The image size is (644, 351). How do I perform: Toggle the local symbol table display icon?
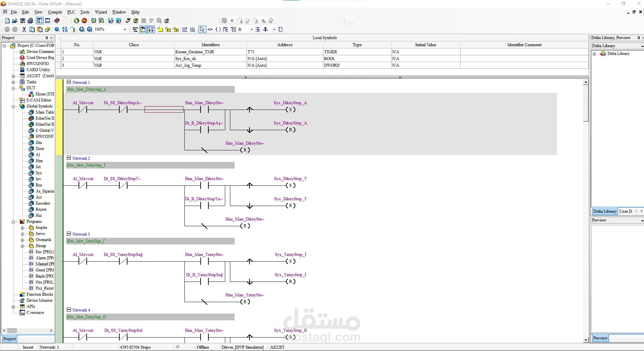[143, 29]
